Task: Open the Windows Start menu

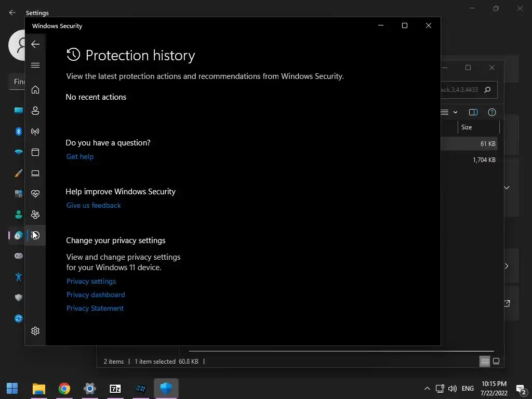Action: coord(12,389)
